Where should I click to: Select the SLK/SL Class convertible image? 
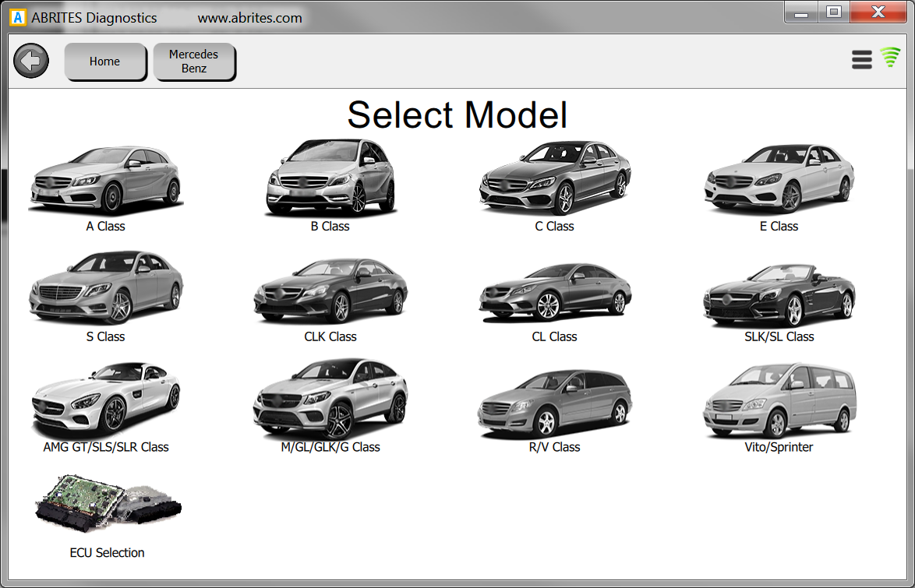[x=779, y=294]
